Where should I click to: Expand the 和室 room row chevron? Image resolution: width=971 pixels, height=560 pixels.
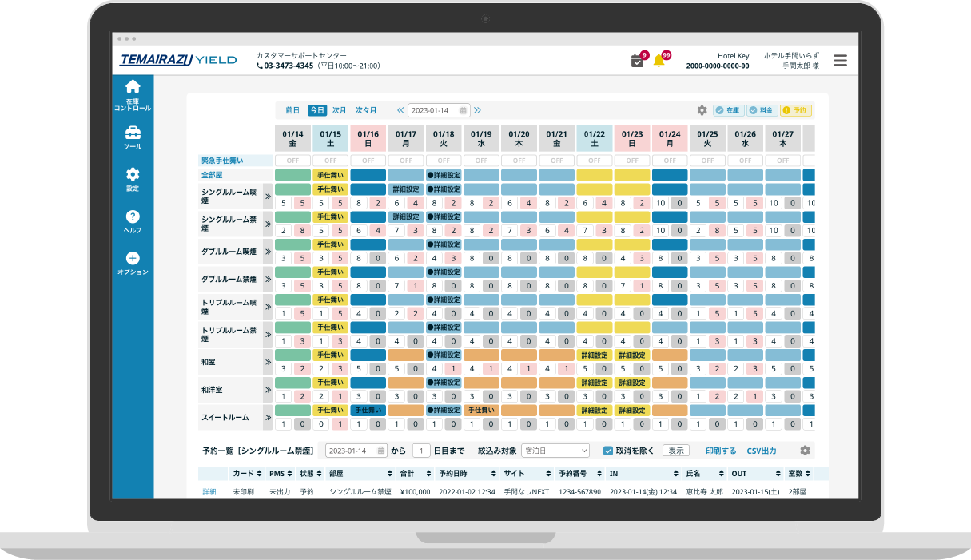tap(269, 362)
